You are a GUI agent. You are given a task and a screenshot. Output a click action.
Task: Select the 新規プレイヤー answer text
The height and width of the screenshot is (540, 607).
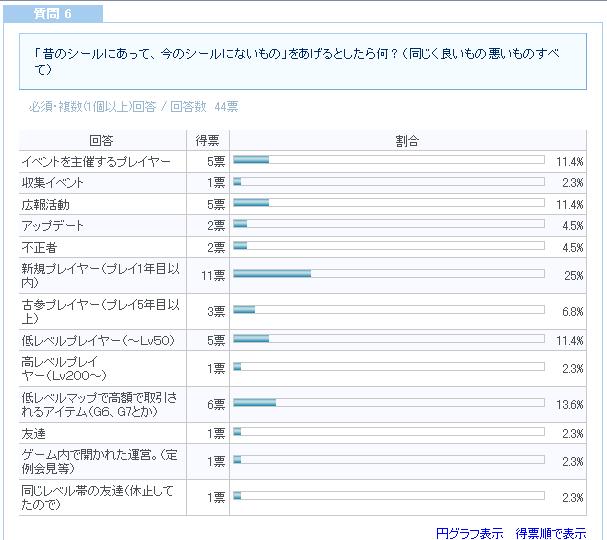pyautogui.click(x=101, y=275)
